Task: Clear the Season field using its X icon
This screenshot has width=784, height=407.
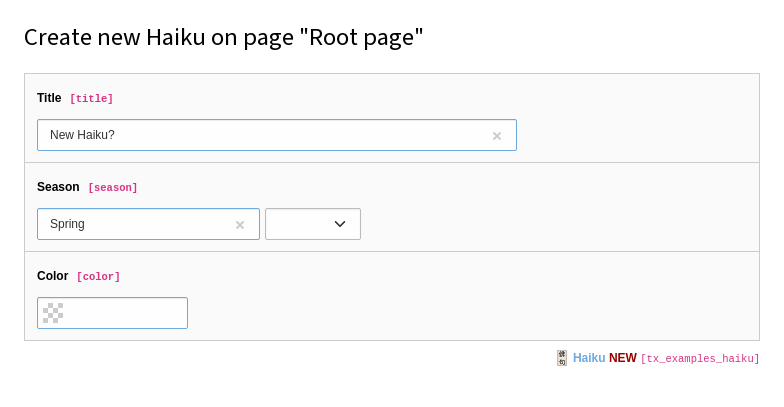Action: point(240,225)
